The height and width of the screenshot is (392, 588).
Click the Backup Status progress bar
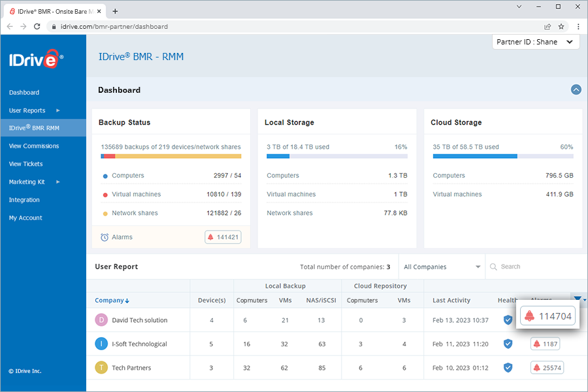click(171, 156)
